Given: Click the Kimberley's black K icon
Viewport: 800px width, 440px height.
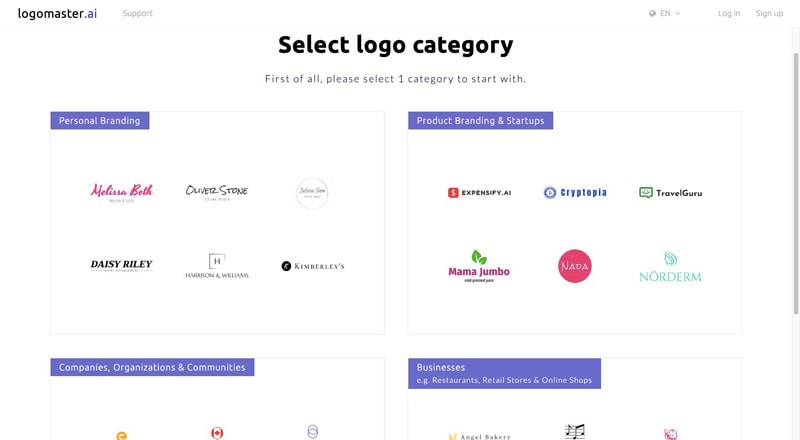Looking at the screenshot, I should pyautogui.click(x=286, y=266).
